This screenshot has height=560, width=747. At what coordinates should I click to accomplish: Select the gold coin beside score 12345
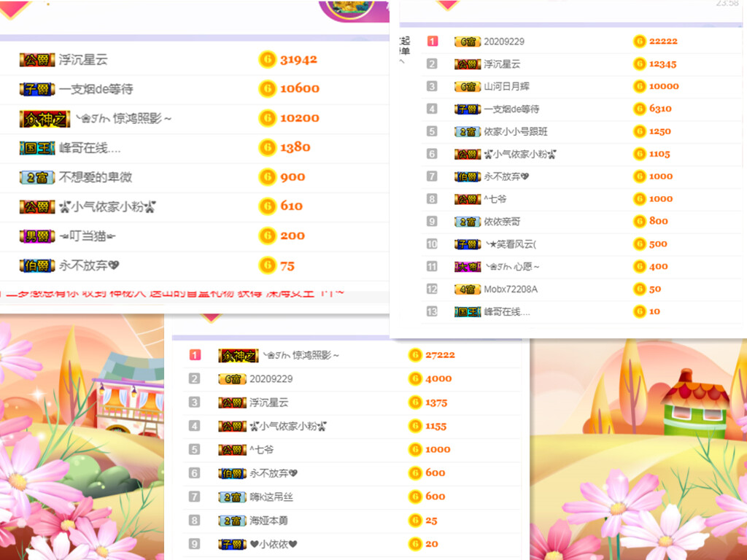pos(639,64)
